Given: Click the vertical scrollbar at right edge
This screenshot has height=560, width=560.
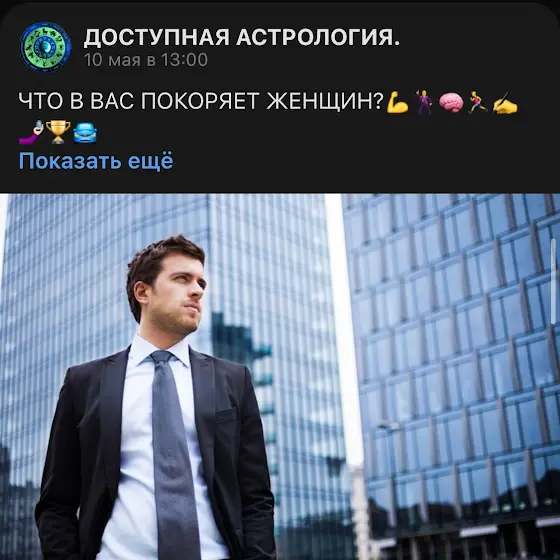Looking at the screenshot, I should tap(554, 282).
